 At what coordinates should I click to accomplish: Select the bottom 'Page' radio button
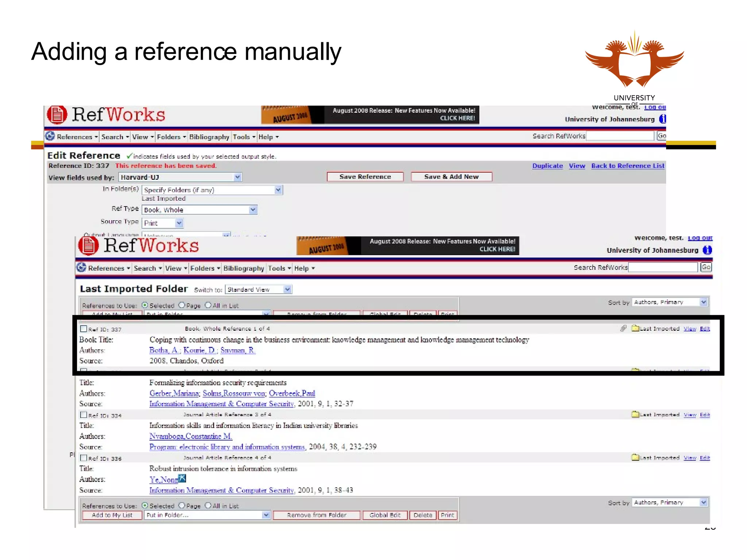(x=182, y=505)
